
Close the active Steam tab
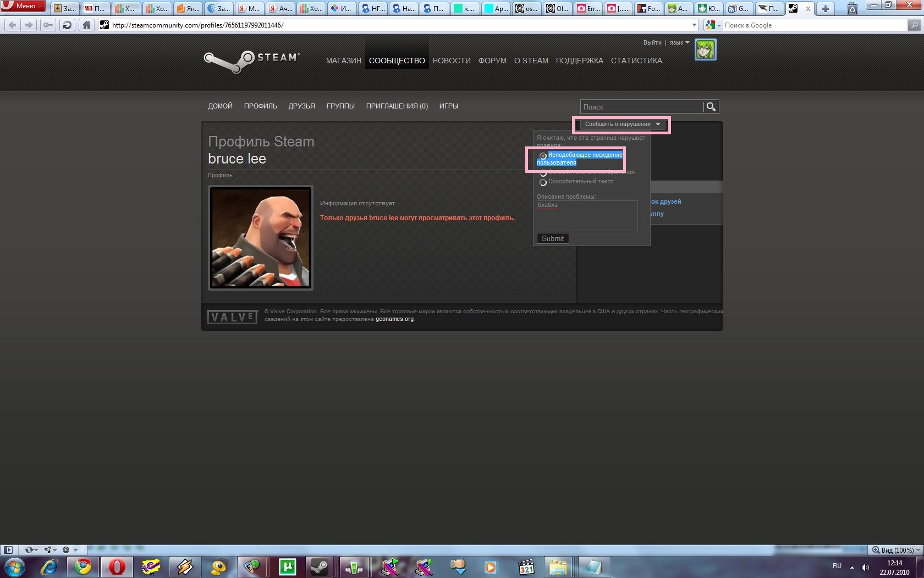tap(808, 8)
